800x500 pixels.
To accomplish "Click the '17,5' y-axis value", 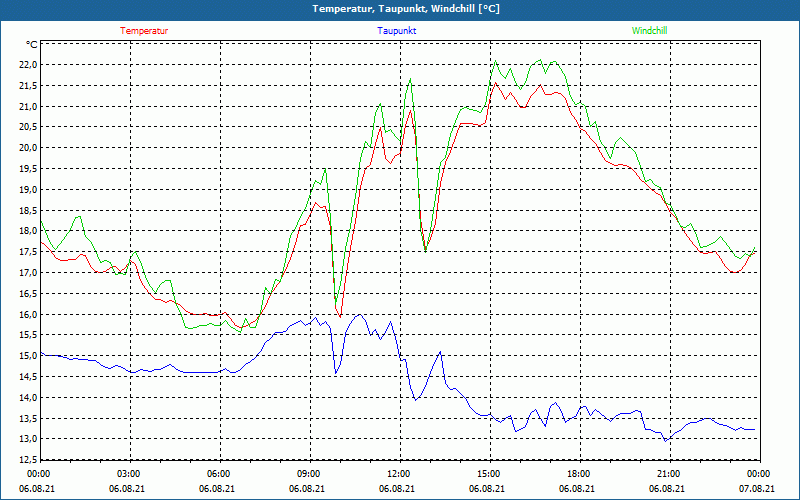I will [x=28, y=252].
